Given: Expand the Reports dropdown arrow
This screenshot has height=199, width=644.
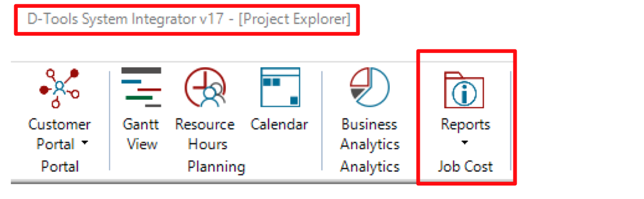Looking at the screenshot, I should coord(465,142).
